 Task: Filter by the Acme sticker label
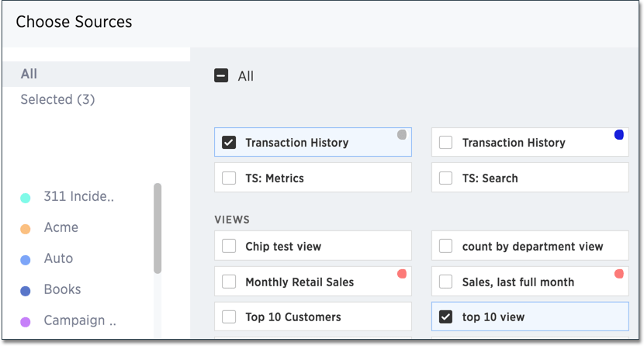61,228
